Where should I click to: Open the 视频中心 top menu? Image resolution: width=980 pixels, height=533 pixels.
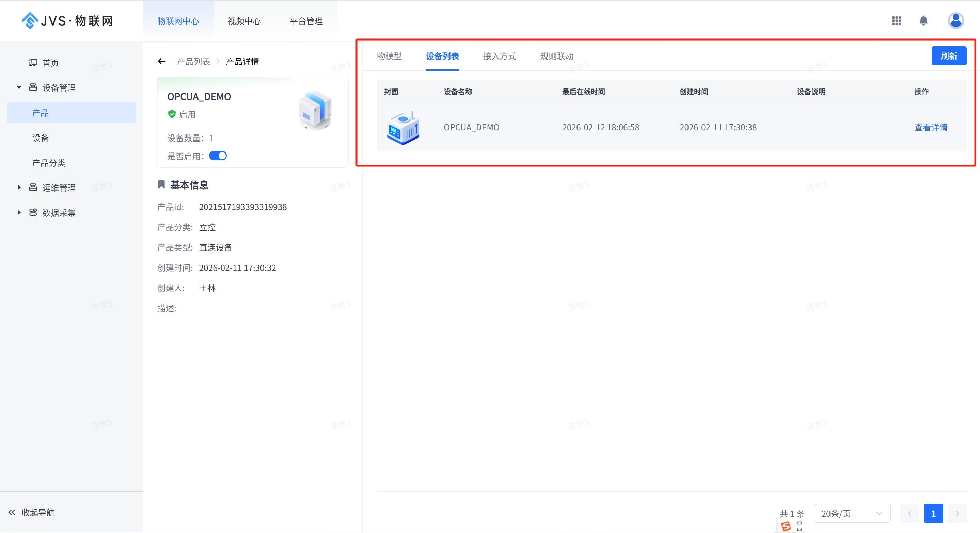tap(244, 21)
